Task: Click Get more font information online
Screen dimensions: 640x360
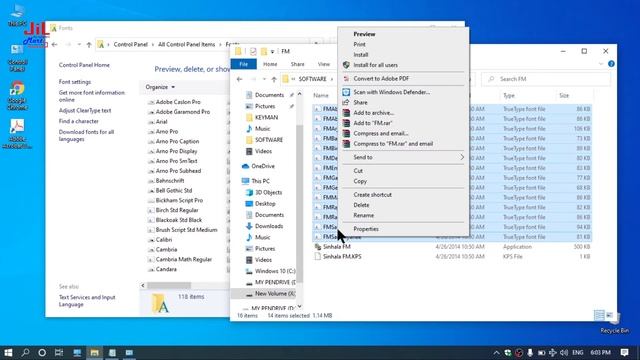Action: click(91, 96)
